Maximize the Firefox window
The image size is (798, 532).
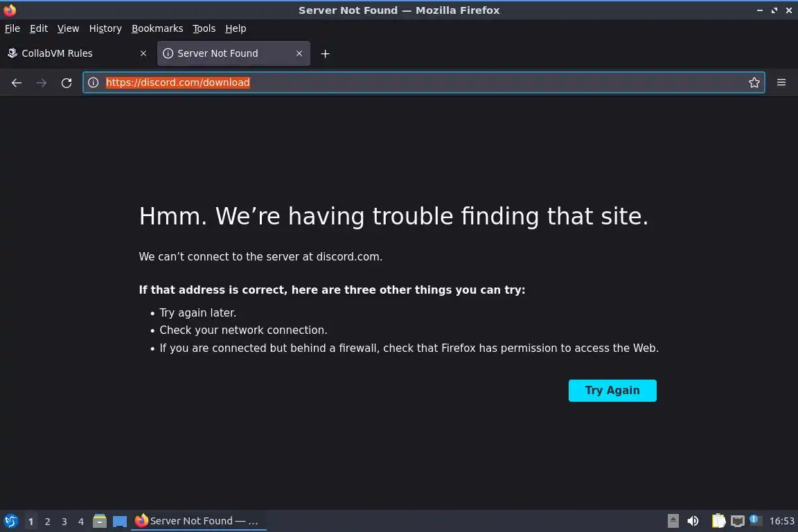tap(774, 10)
